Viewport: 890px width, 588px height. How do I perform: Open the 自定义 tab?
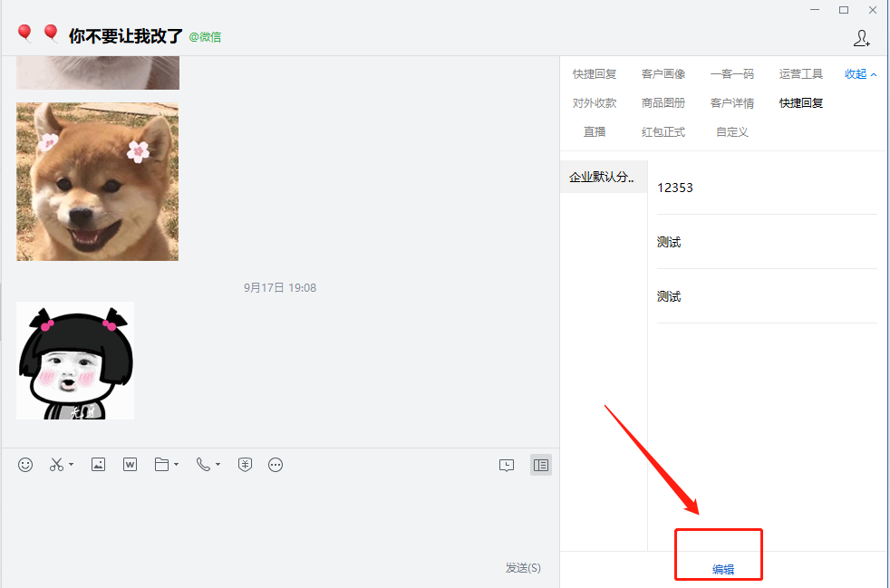[x=731, y=131]
